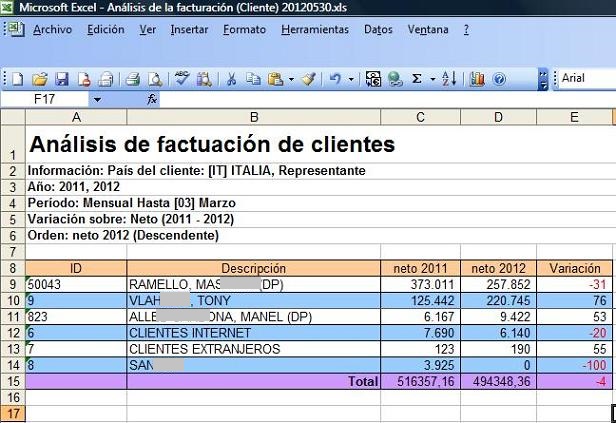Create a new blank workbook
The image size is (616, 423).
[19, 78]
